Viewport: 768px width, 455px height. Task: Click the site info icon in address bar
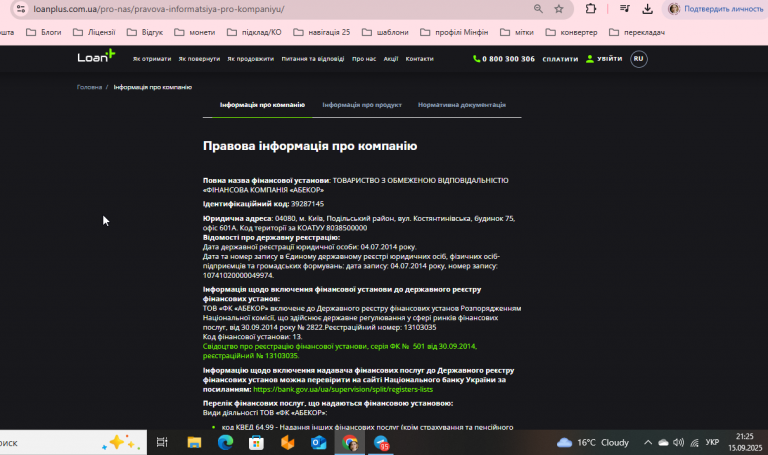click(x=21, y=9)
